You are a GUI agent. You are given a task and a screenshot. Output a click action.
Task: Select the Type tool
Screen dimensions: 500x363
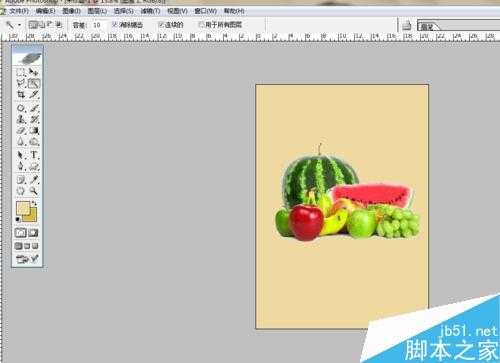point(34,155)
